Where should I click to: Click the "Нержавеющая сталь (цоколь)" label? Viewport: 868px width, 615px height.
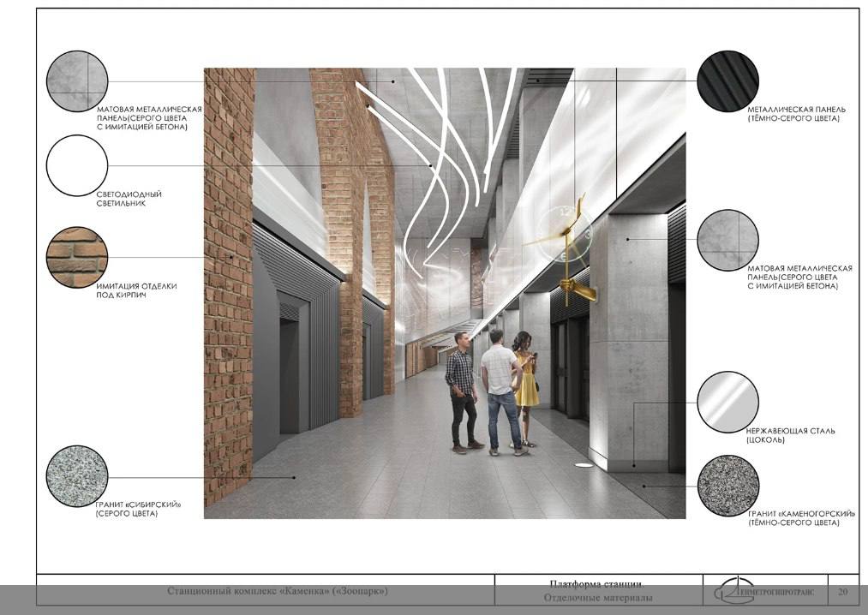coord(790,435)
